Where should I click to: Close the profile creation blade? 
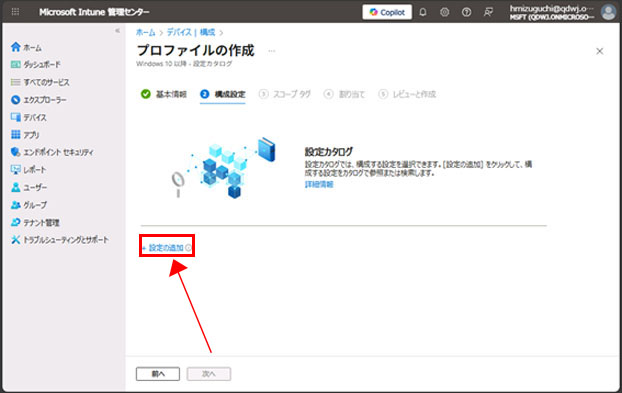(600, 51)
